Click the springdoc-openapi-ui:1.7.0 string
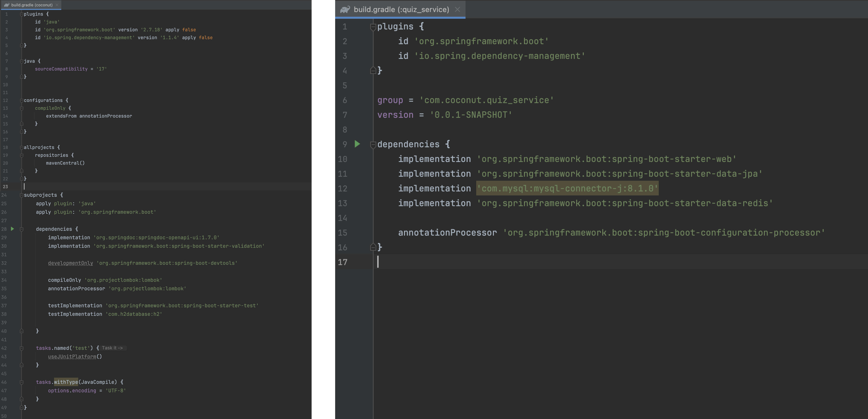Screen dimensions: 868x419 [x=156, y=237]
